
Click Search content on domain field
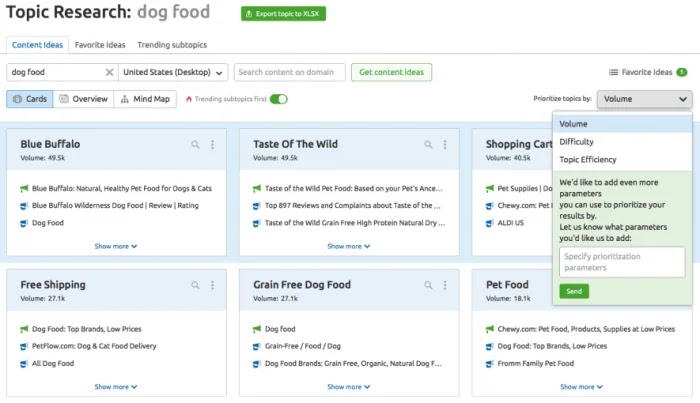[x=290, y=72]
